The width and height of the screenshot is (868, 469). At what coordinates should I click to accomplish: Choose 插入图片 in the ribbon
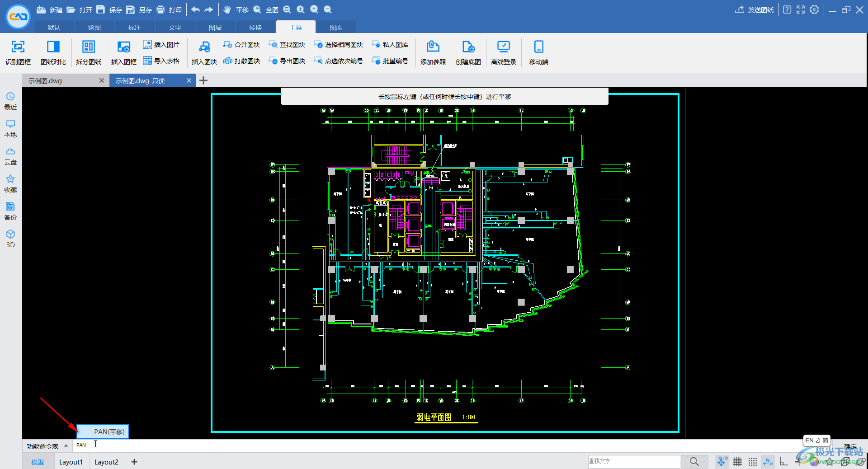click(161, 45)
